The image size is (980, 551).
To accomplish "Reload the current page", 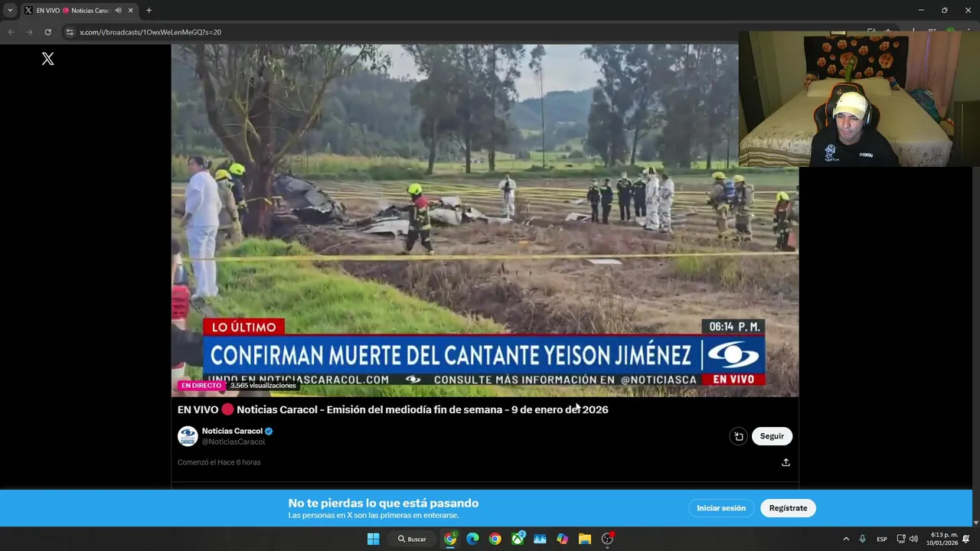I will (47, 32).
